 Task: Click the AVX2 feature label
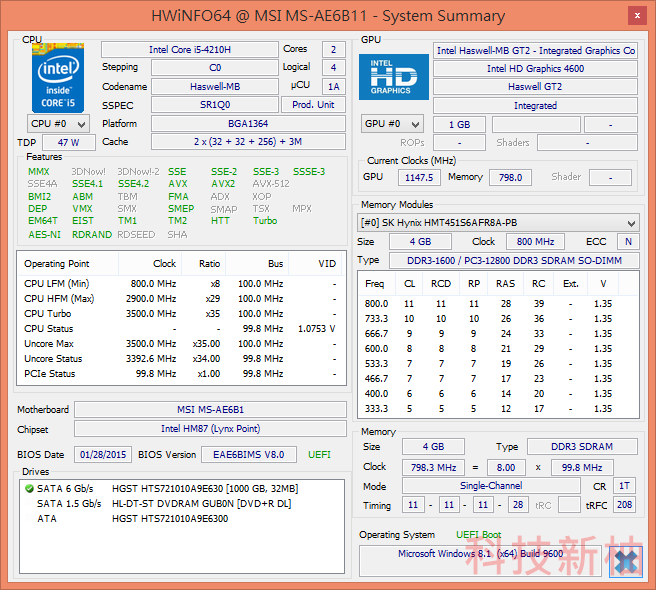[223, 184]
